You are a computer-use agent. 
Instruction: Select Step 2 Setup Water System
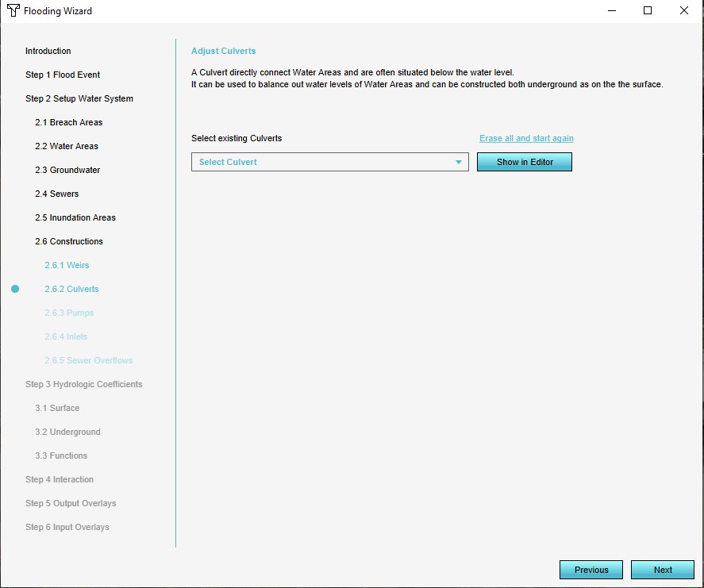click(79, 98)
